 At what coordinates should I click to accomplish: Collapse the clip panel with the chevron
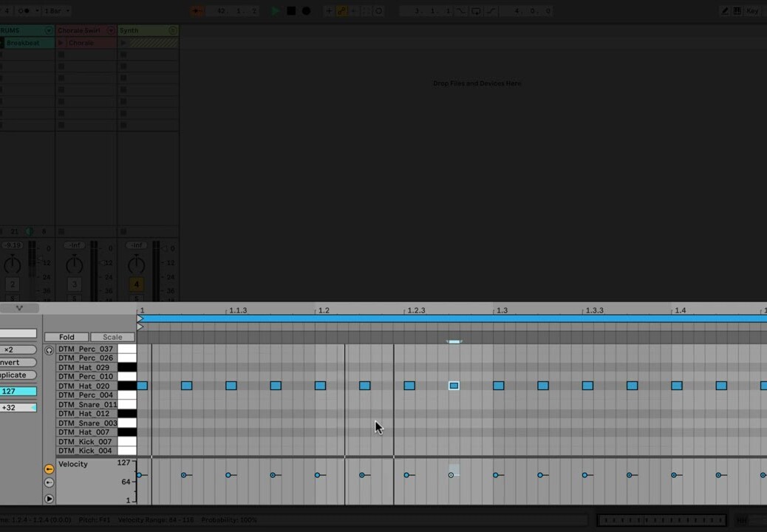[x=19, y=308]
